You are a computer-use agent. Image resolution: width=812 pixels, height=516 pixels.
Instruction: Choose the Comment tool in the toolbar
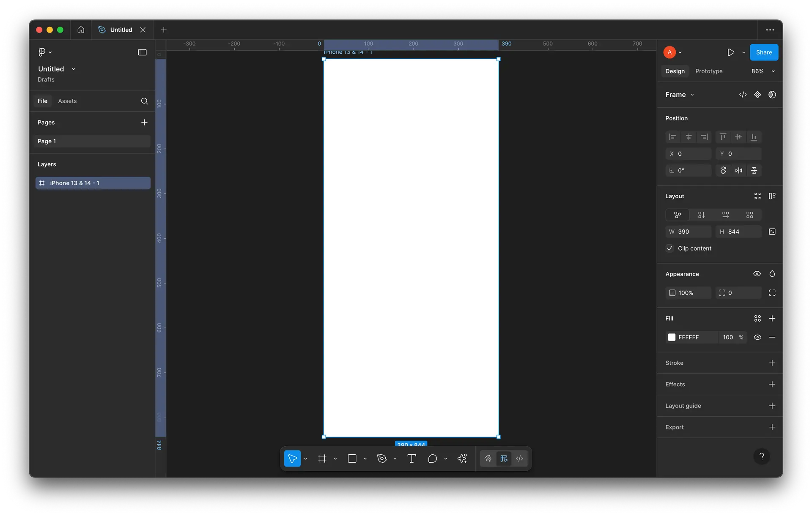pos(432,459)
